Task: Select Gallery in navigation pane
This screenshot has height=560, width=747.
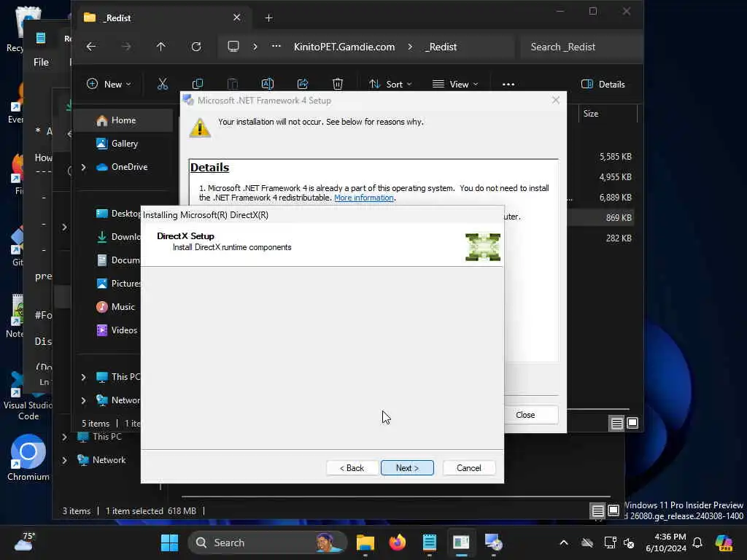Action: (x=124, y=144)
